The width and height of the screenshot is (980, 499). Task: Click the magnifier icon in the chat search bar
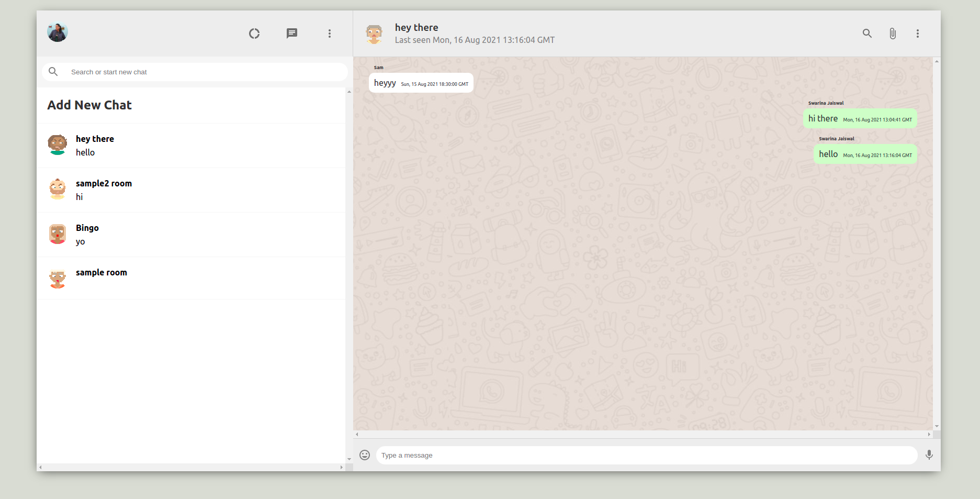point(53,71)
